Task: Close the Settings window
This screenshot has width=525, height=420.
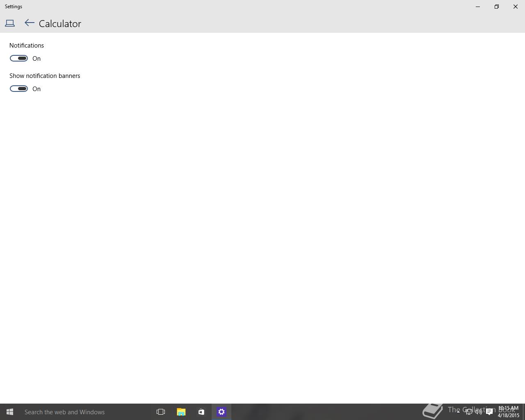Action: tap(516, 7)
